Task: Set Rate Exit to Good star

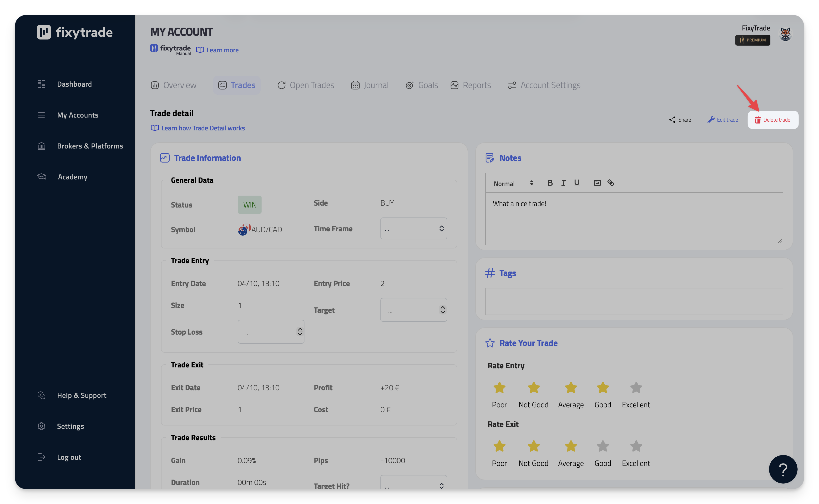Action: 602,446
